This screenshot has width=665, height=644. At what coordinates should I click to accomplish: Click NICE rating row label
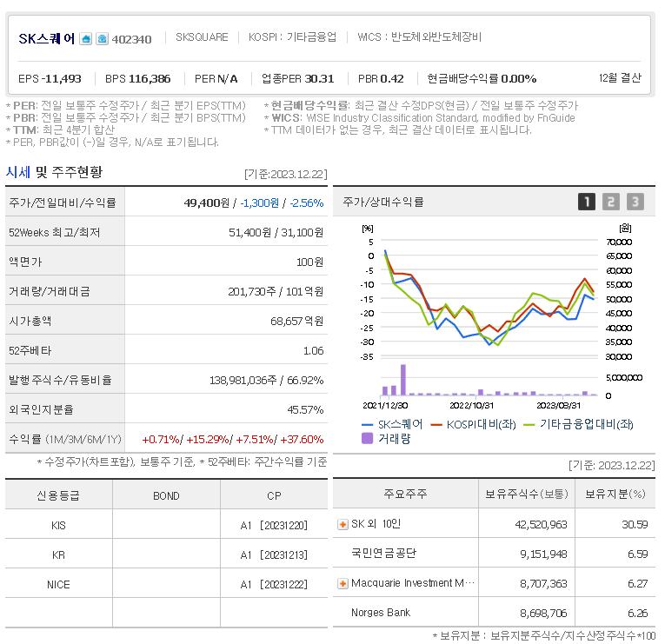pyautogui.click(x=58, y=585)
